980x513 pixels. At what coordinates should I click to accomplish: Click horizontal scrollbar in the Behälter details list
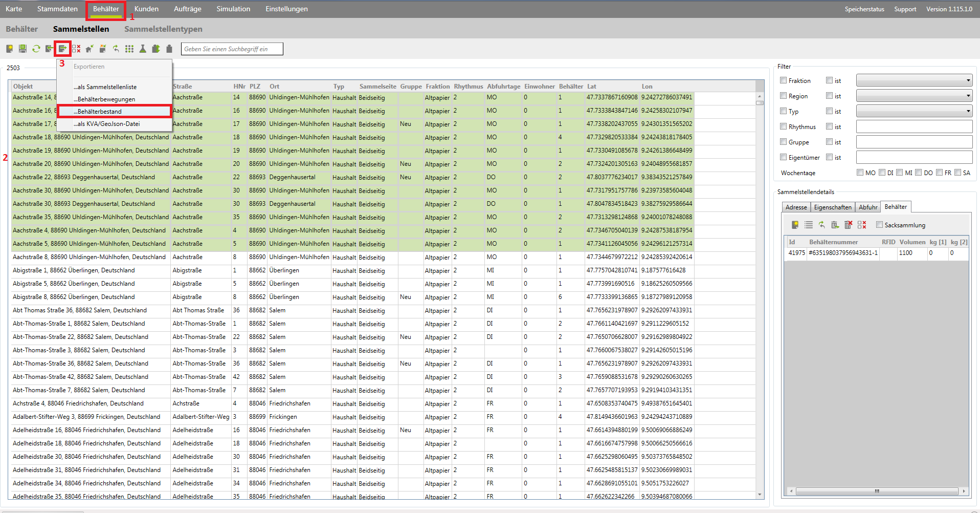pos(877,491)
